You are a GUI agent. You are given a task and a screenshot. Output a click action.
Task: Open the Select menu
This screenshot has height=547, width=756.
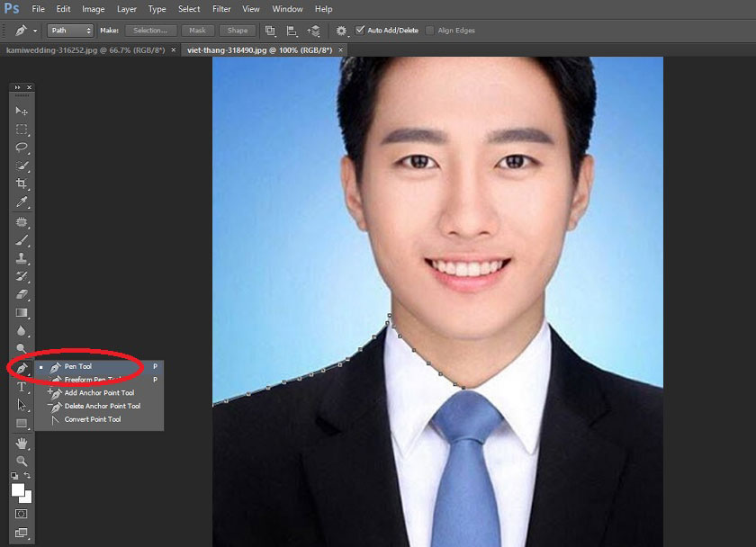(189, 9)
